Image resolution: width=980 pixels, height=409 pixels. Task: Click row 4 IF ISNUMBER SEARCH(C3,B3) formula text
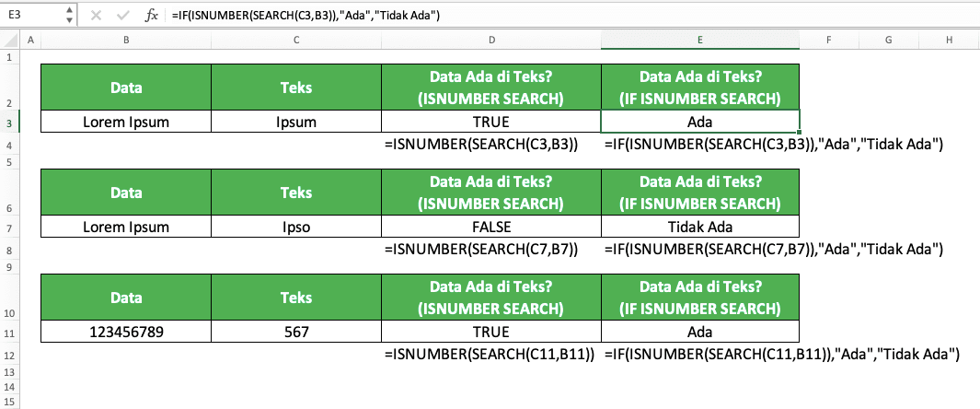point(774,146)
